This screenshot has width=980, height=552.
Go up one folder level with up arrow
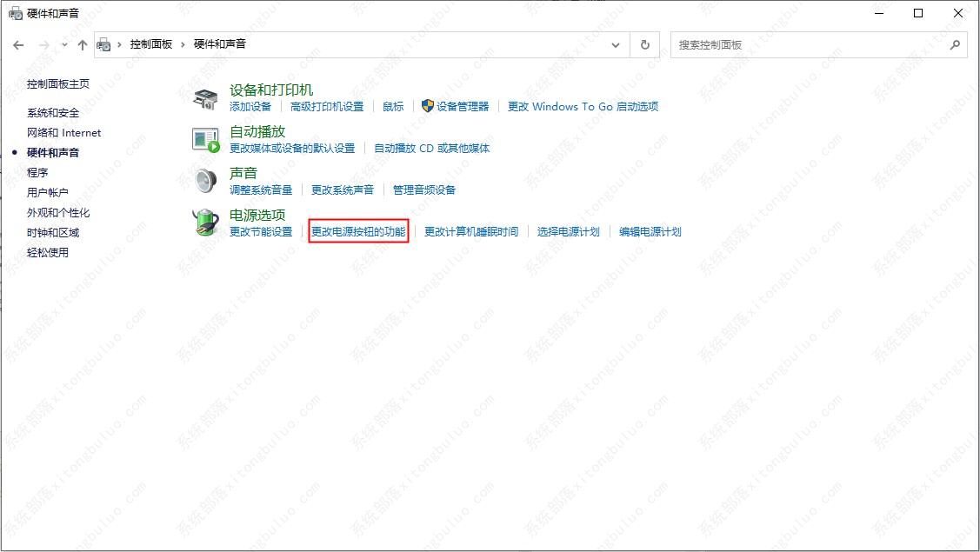click(83, 44)
